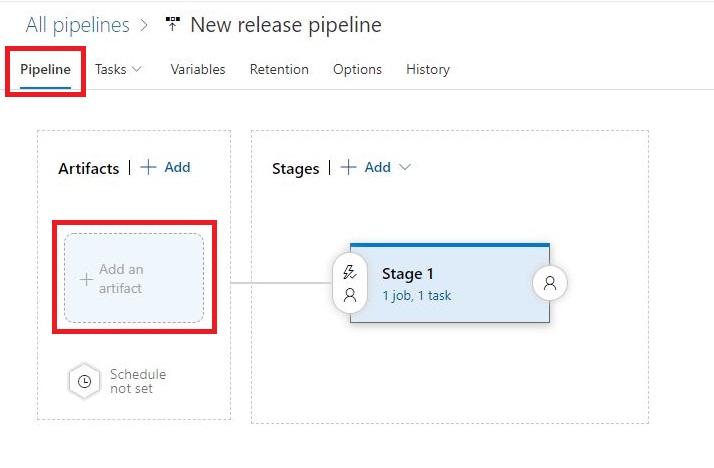Click the plus icon next to Stages
The width and height of the screenshot is (714, 468).
point(348,168)
